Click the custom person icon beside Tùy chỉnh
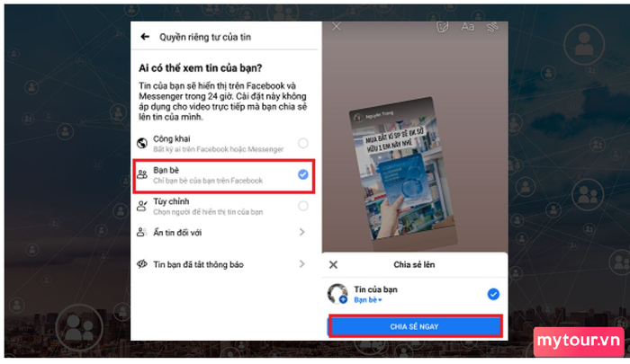Viewport: 630px width, 364px height. (x=142, y=206)
